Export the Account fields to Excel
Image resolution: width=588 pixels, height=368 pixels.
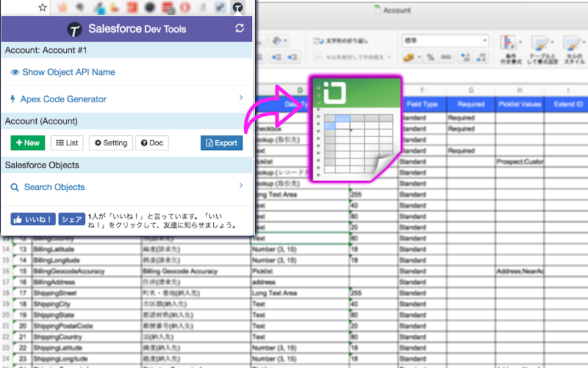coord(222,143)
